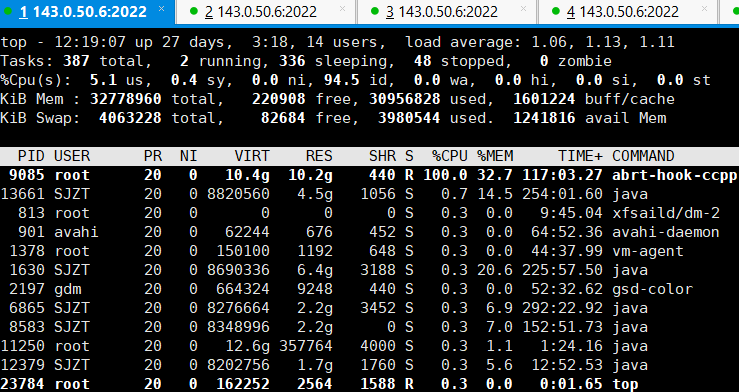Click the load average text line

(x=337, y=42)
